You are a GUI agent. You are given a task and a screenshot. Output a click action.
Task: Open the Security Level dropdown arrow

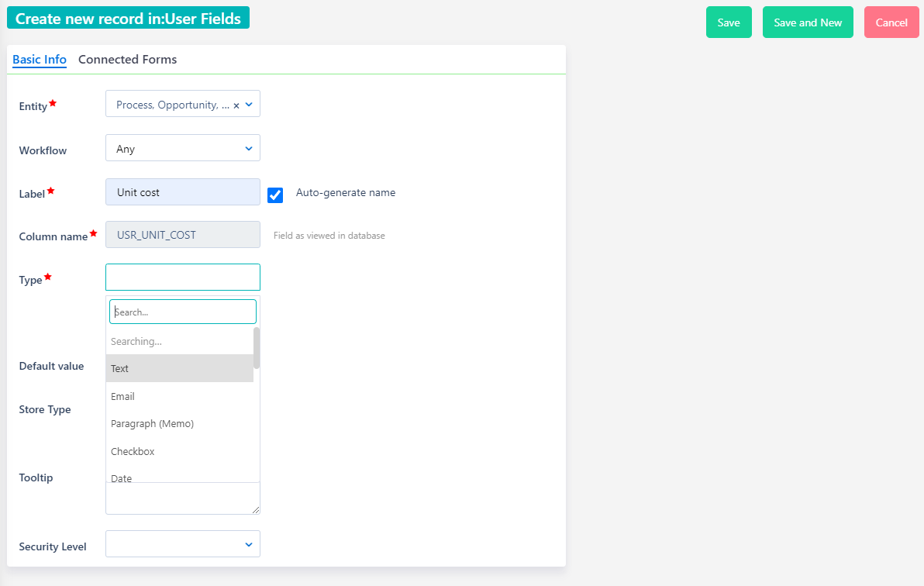coord(248,543)
